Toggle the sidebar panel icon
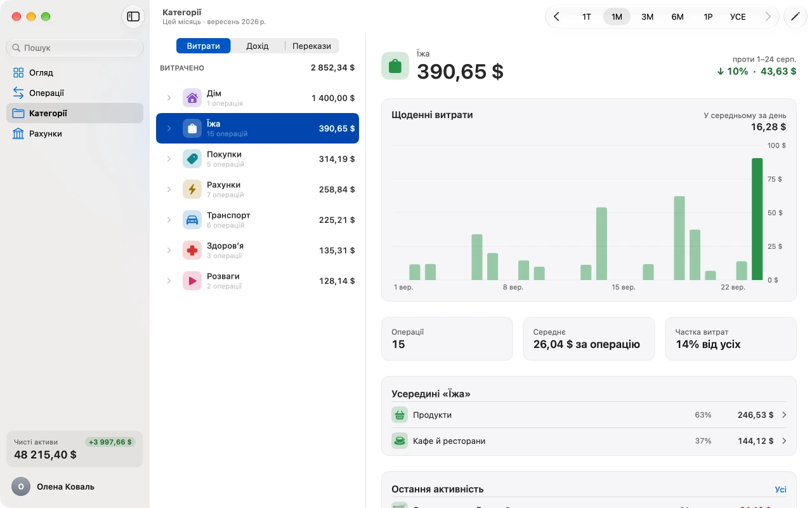The image size is (812, 508). point(133,17)
